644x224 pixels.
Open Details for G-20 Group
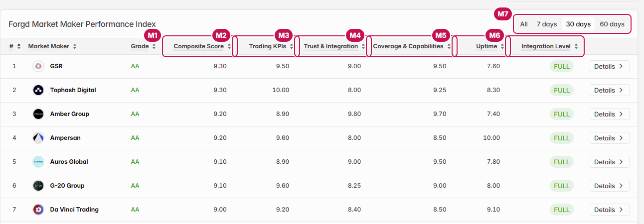click(609, 186)
